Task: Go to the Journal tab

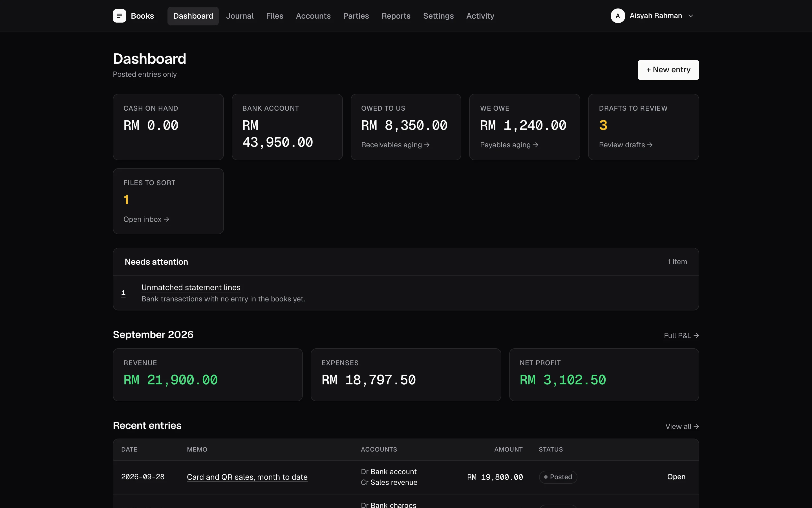Action: pos(240,16)
